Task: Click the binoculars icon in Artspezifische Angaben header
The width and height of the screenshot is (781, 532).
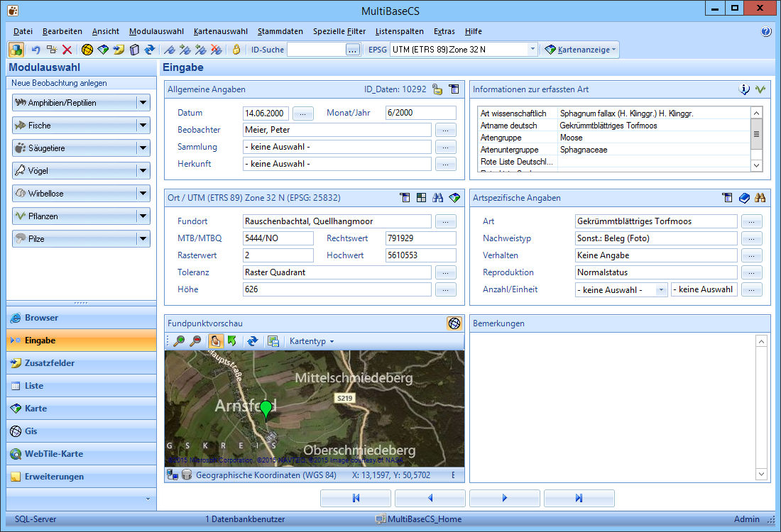Action: coord(760,198)
